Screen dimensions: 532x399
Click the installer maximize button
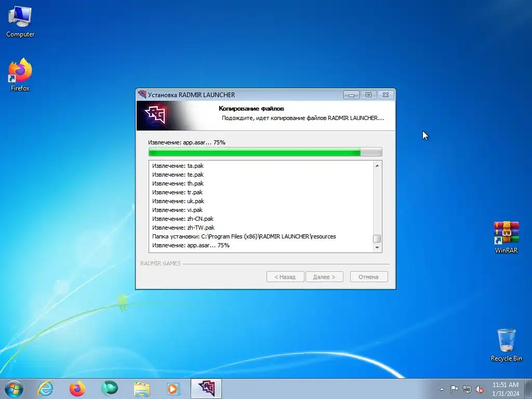point(368,95)
